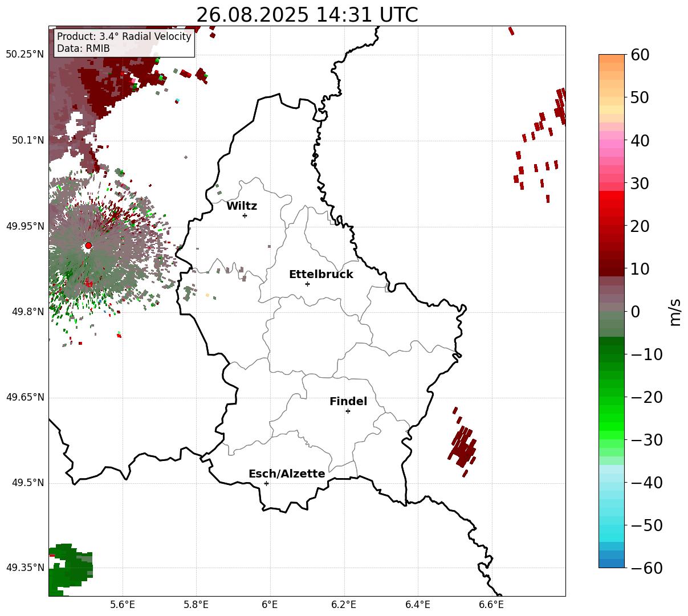
Task: Click the Findel station cross marker
Action: point(348,411)
